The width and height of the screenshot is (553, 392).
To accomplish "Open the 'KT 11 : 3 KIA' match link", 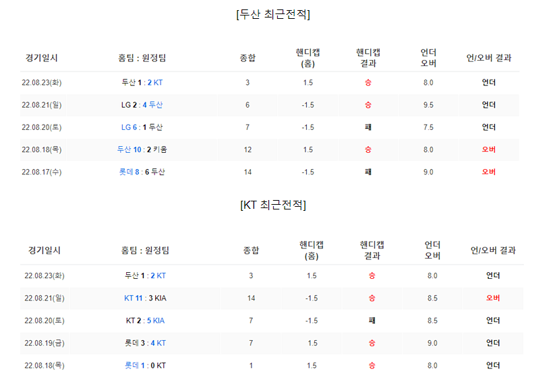I will [145, 298].
